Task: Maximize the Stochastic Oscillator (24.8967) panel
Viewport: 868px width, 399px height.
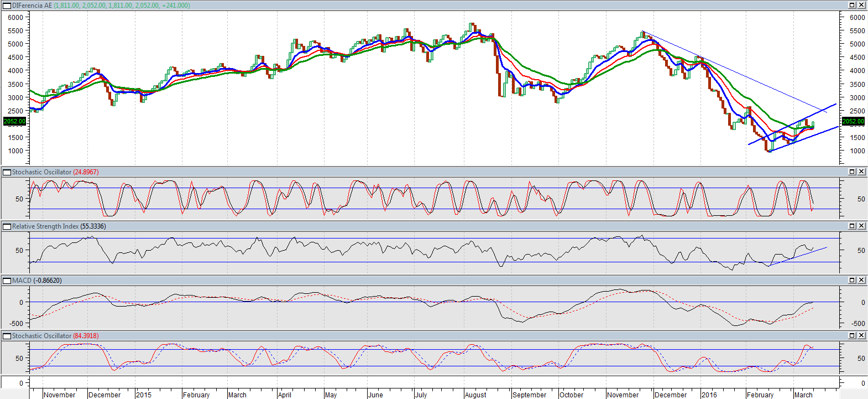Action: tap(852, 172)
